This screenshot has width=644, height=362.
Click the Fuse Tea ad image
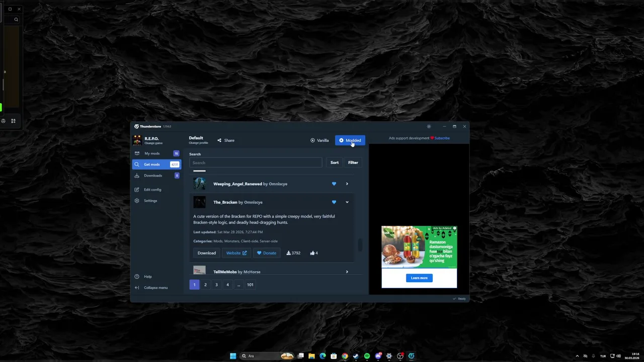(x=419, y=246)
